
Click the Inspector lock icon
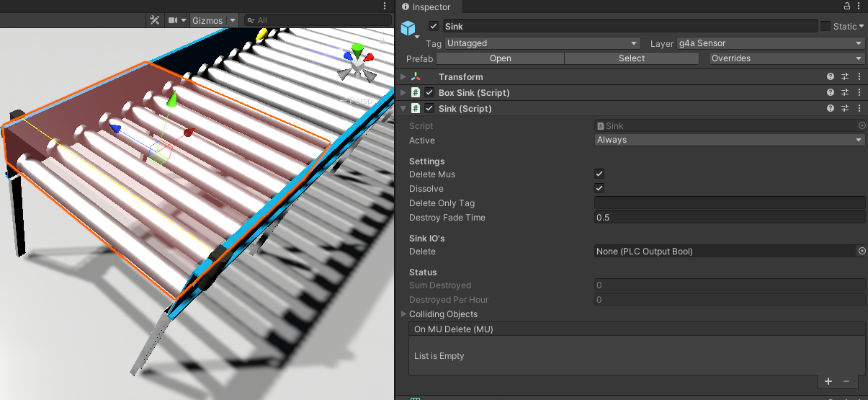pyautogui.click(x=847, y=6)
